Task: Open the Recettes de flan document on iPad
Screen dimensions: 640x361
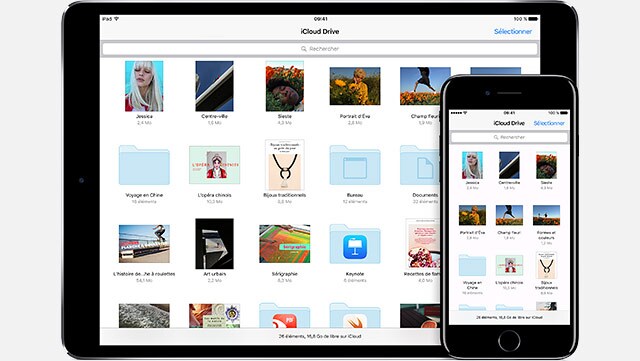Action: tap(422, 244)
